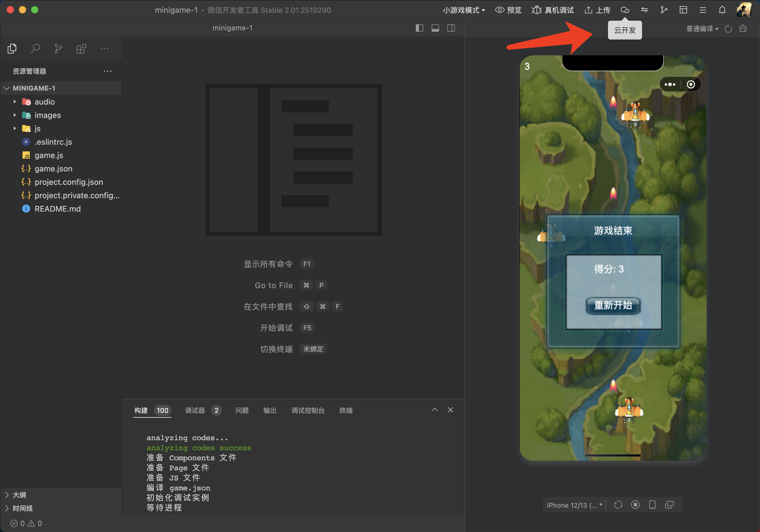Toggle the bottom panel visibility
Image resolution: width=760 pixels, height=532 pixels.
(x=435, y=28)
